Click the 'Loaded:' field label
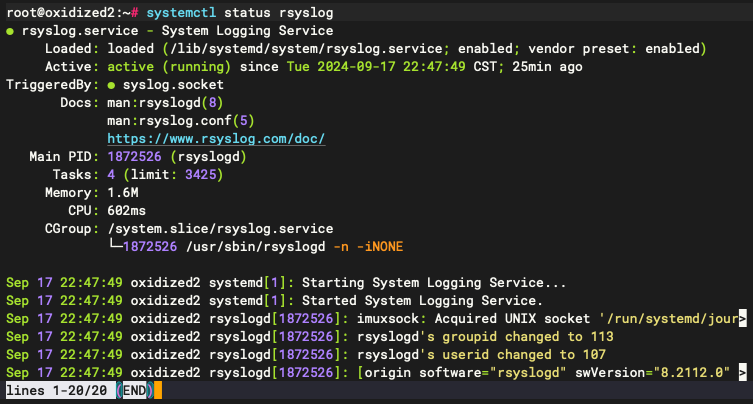753x404 pixels. coord(72,49)
